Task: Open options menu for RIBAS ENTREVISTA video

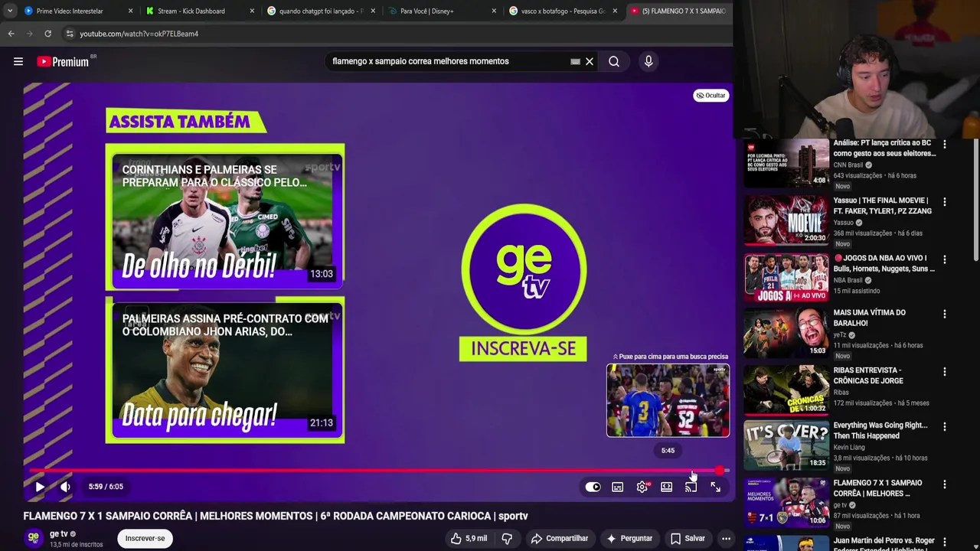Action: (x=944, y=371)
